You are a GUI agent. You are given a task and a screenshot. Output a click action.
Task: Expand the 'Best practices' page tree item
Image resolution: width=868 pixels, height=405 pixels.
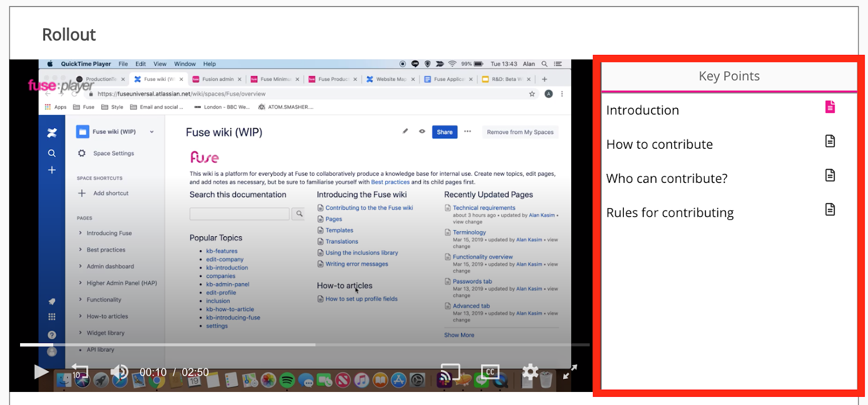[x=81, y=250]
